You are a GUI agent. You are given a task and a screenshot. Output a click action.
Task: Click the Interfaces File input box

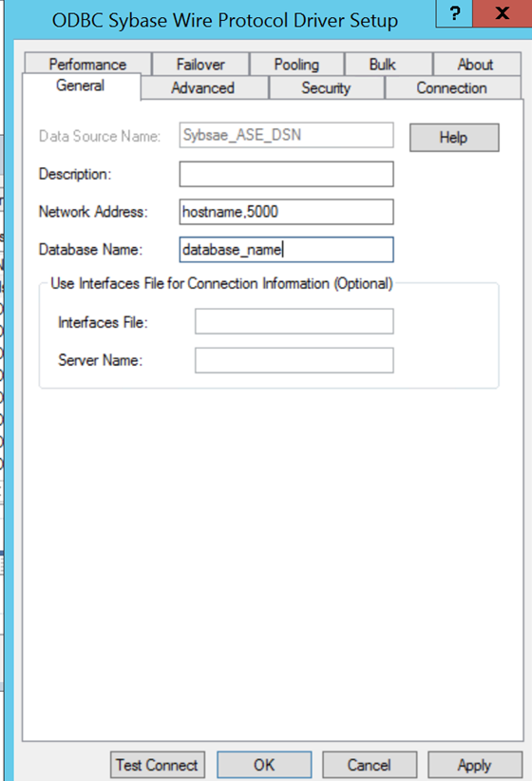[x=294, y=321]
